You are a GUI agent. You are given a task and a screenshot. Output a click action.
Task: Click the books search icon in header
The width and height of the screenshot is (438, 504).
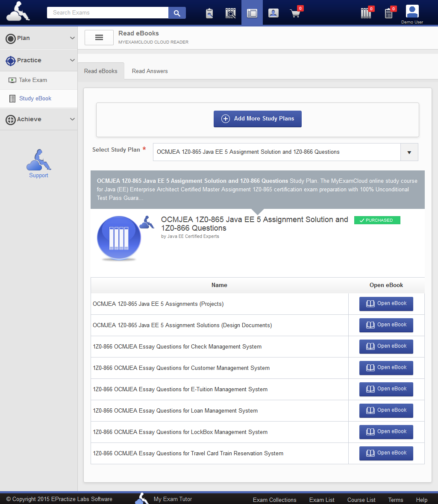(231, 13)
